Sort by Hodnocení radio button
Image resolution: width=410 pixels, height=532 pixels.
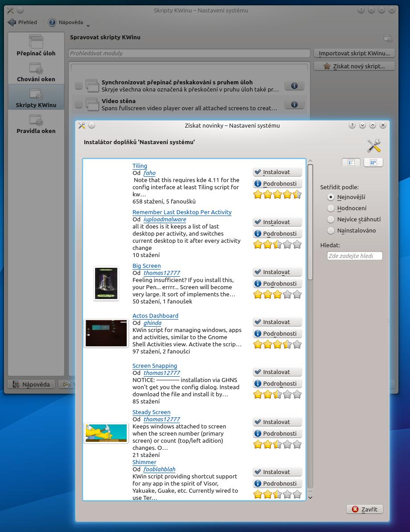[347, 208]
